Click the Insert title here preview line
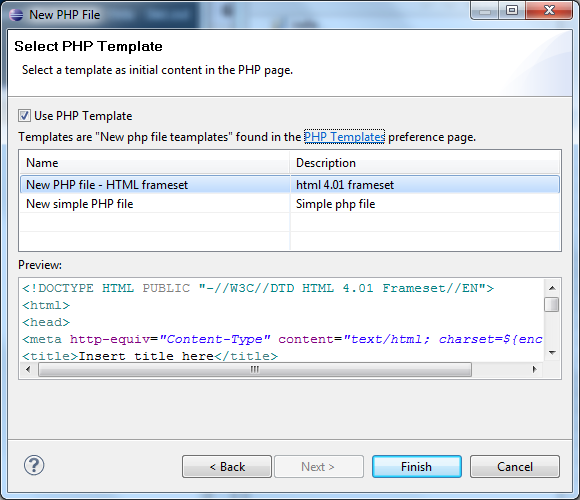The width and height of the screenshot is (580, 500). point(150,356)
